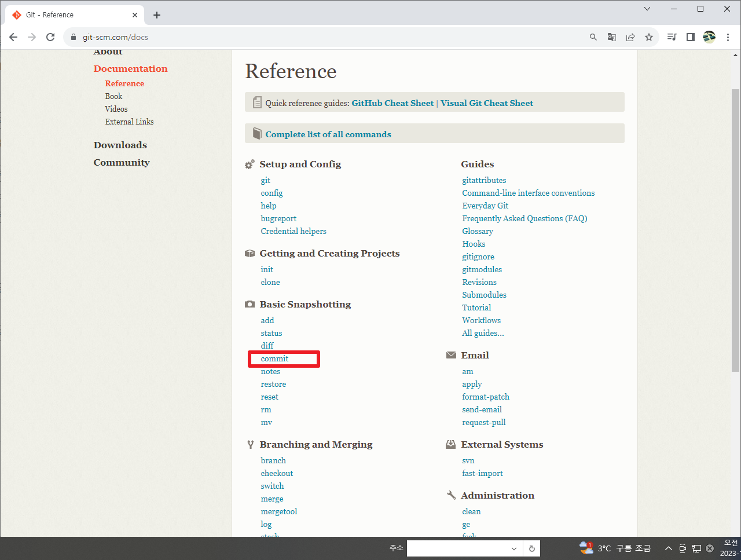Open the gitattributes guide
The width and height of the screenshot is (741, 560).
click(x=484, y=180)
